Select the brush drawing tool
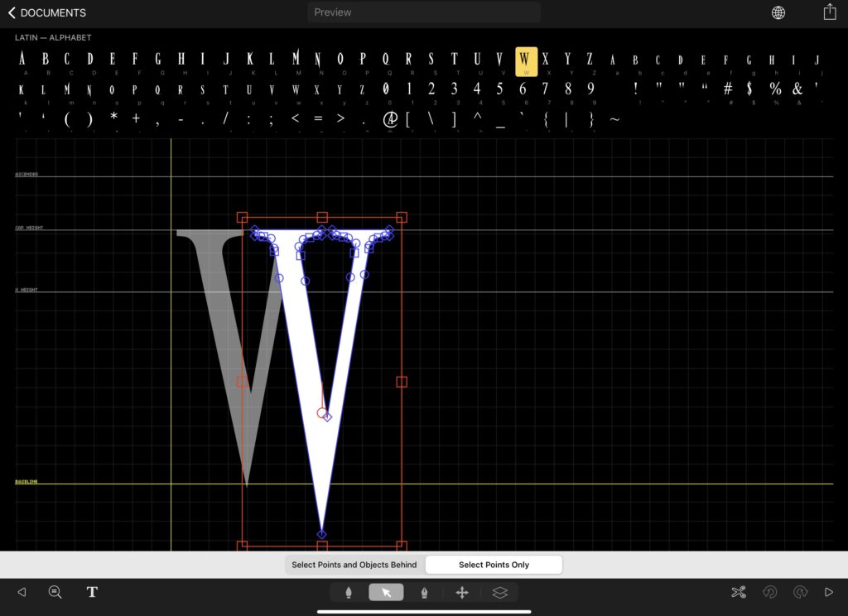 pos(349,592)
